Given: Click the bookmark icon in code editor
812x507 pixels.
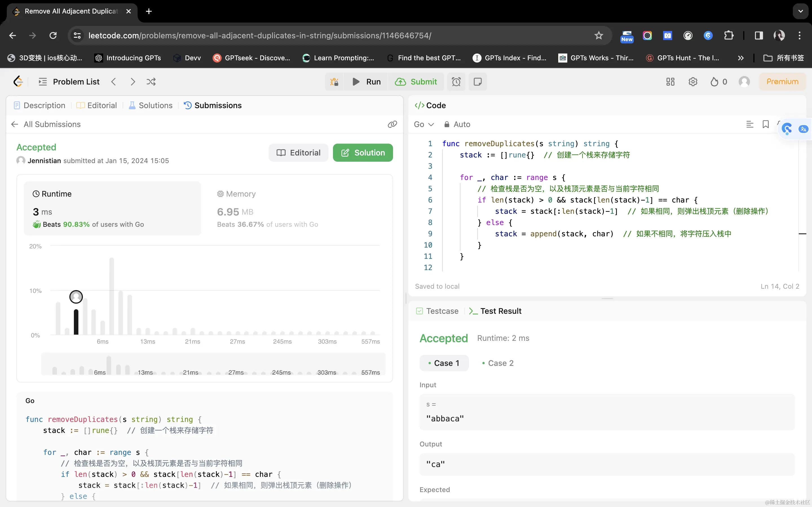Looking at the screenshot, I should tap(765, 124).
